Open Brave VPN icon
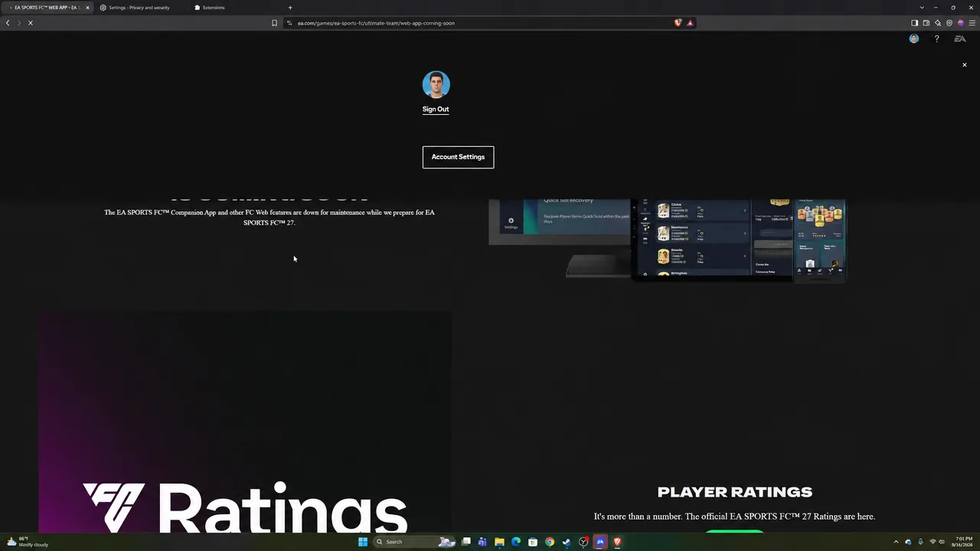 click(x=949, y=23)
